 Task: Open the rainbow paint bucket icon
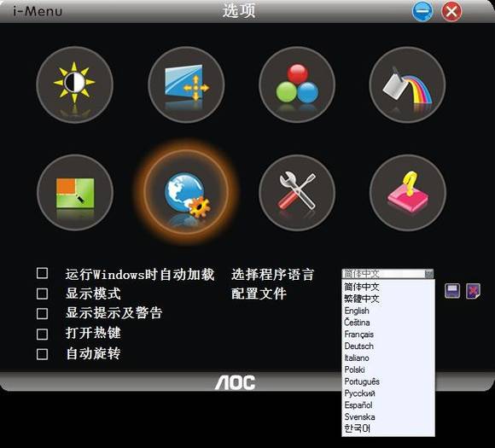pyautogui.click(x=408, y=84)
